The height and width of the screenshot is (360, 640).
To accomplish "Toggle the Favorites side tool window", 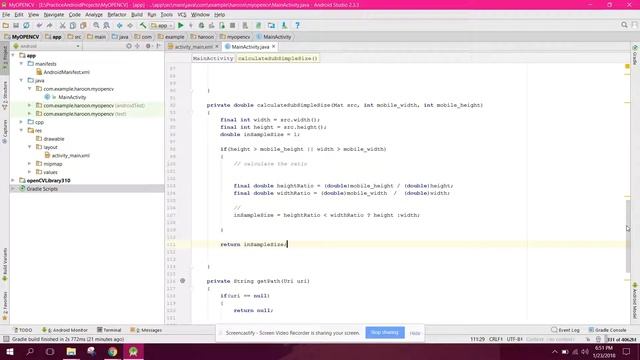I will click(x=5, y=306).
